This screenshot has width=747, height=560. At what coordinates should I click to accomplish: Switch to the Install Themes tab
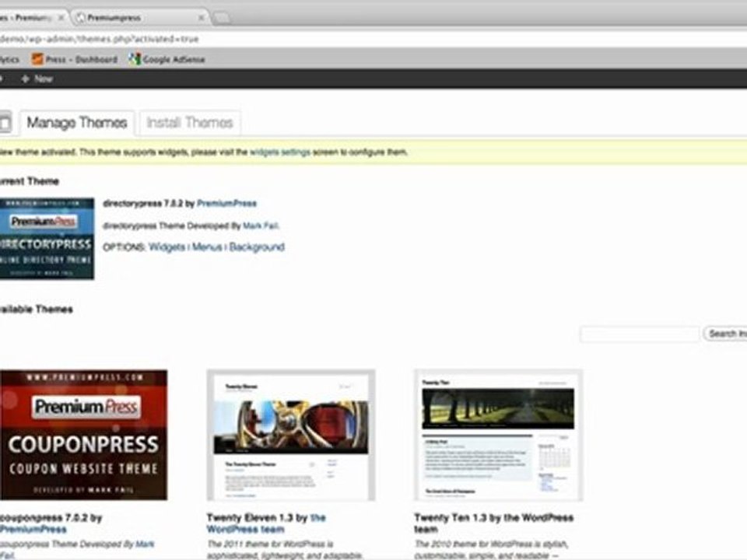[190, 123]
